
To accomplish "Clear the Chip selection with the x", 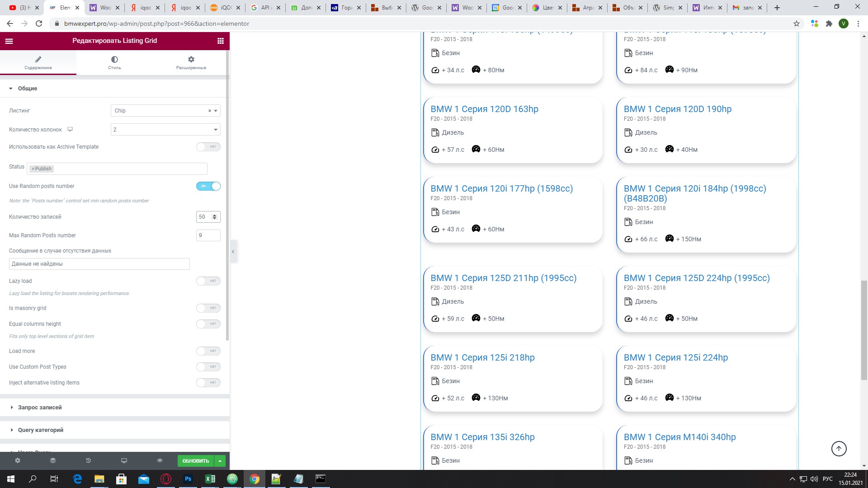I will 209,111.
